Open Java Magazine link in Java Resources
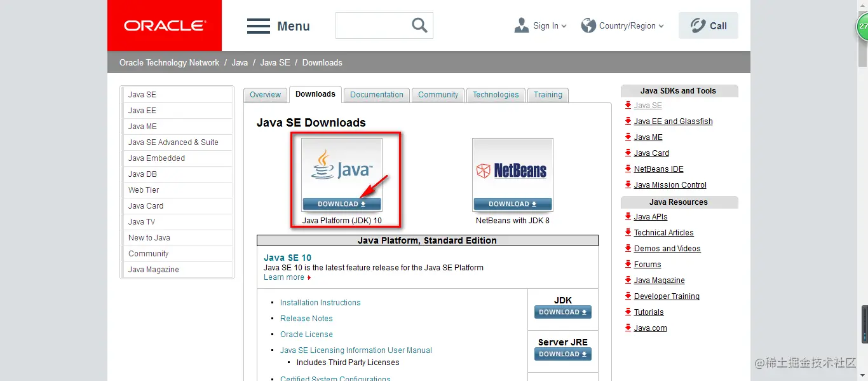 click(659, 281)
